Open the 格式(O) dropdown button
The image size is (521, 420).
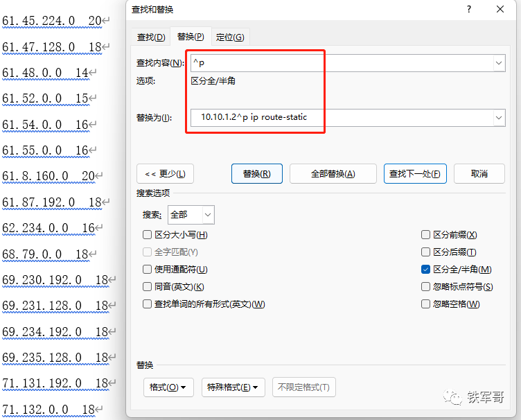(x=168, y=387)
